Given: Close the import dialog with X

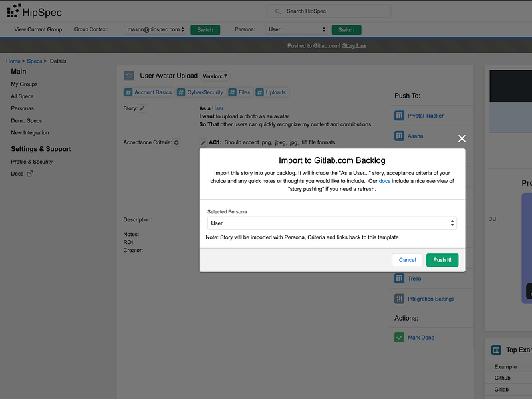Looking at the screenshot, I should click(462, 138).
